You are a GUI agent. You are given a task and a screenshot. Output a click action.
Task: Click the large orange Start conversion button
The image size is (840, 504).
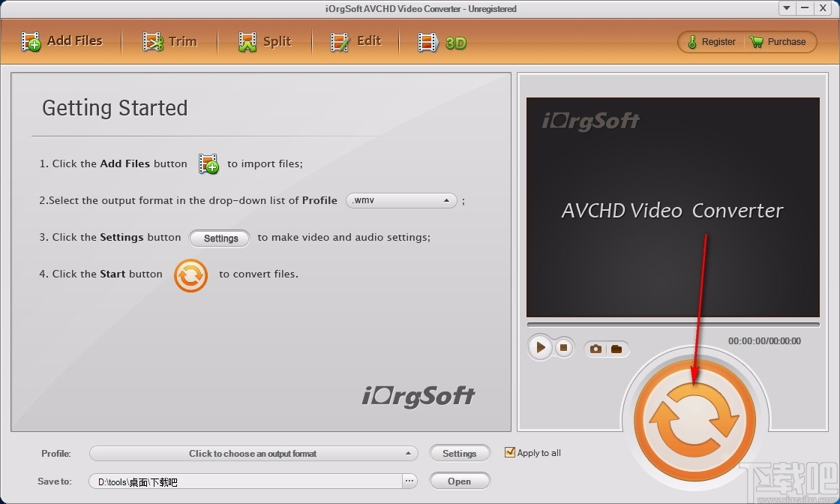coord(694,415)
